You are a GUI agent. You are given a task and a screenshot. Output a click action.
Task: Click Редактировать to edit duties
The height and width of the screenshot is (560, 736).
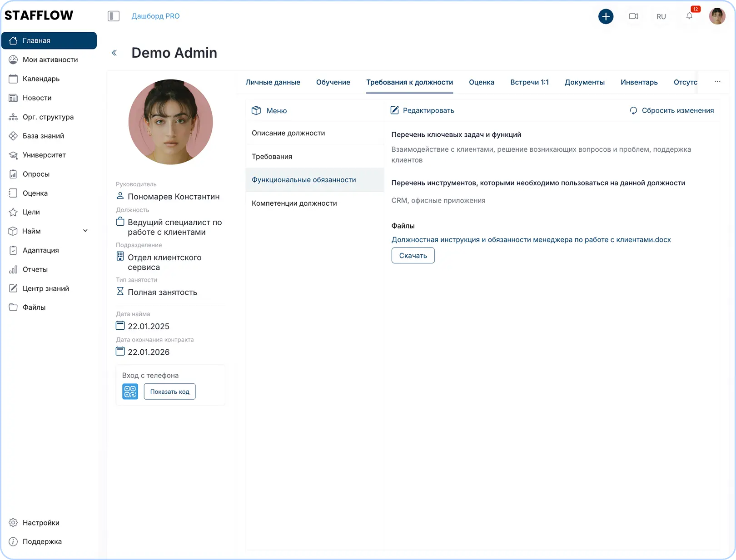(423, 110)
